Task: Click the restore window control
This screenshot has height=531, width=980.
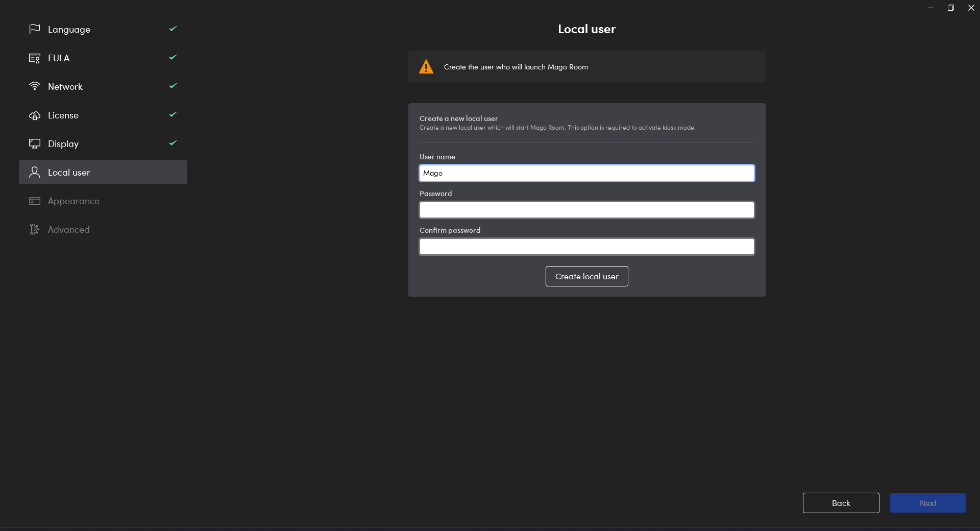Action: [x=950, y=8]
